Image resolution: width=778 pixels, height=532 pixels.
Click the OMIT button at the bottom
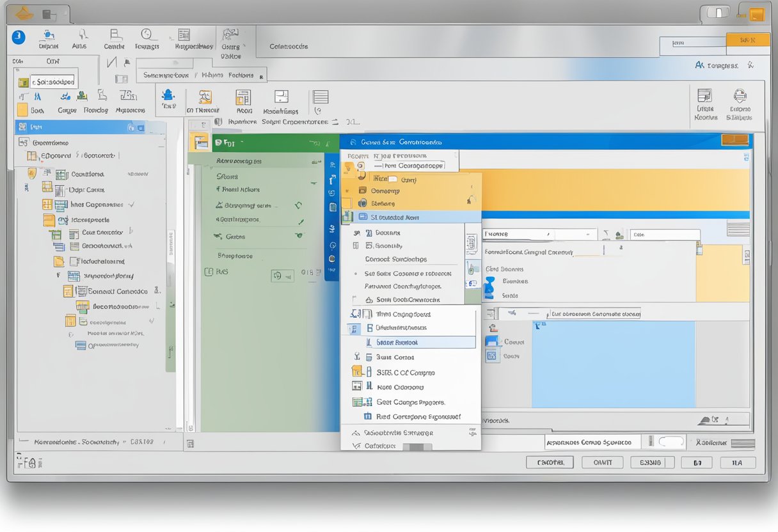coord(603,462)
